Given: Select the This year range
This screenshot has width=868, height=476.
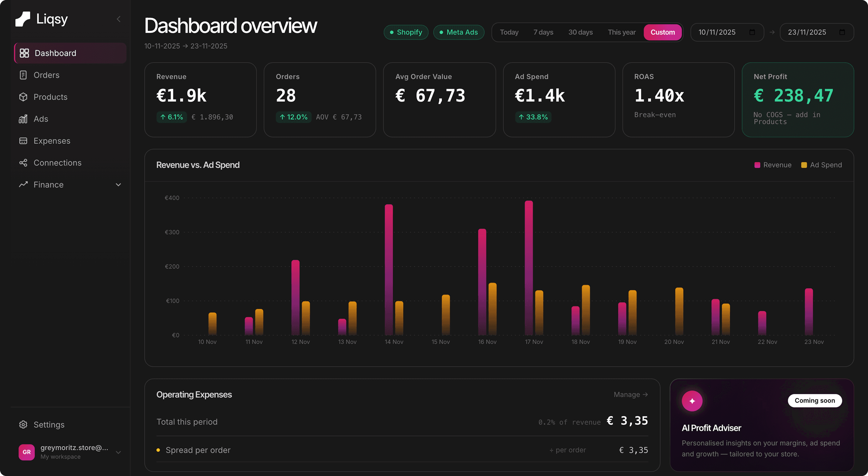Looking at the screenshot, I should point(622,32).
